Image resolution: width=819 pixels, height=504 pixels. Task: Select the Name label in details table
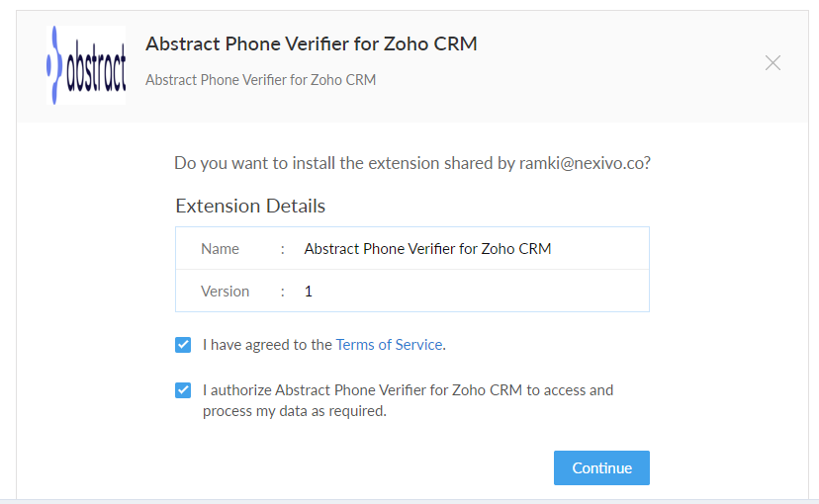coord(220,249)
